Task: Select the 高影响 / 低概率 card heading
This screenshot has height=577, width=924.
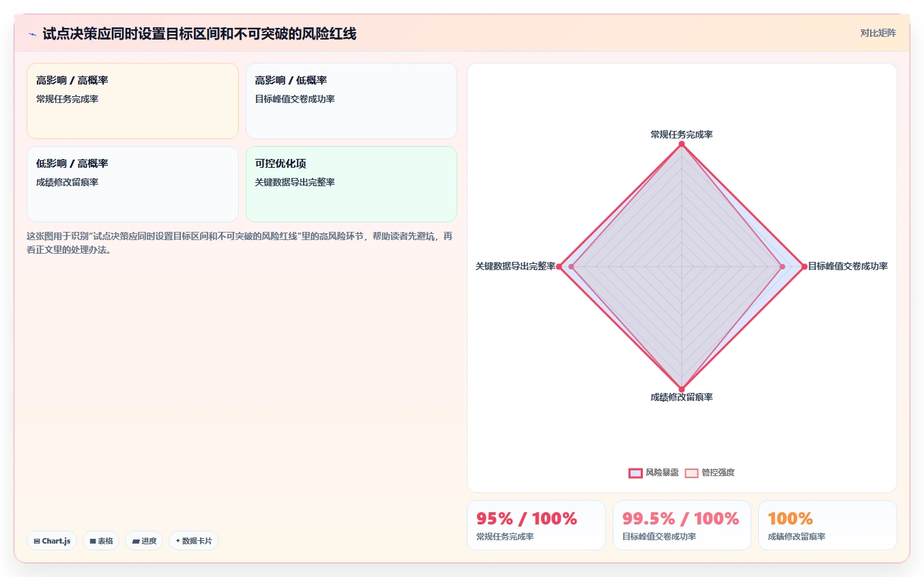Action: point(291,80)
